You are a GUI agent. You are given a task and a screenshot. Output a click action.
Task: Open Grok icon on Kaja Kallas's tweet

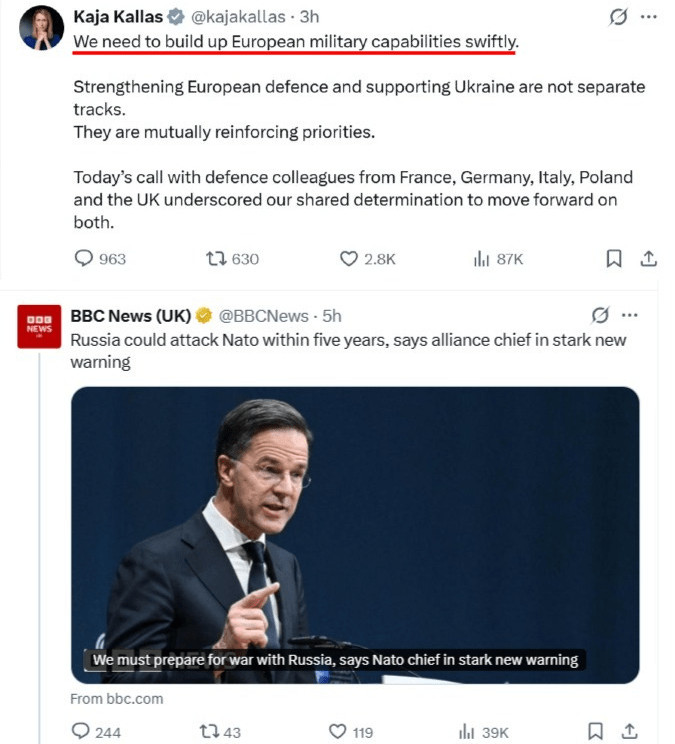tap(619, 17)
